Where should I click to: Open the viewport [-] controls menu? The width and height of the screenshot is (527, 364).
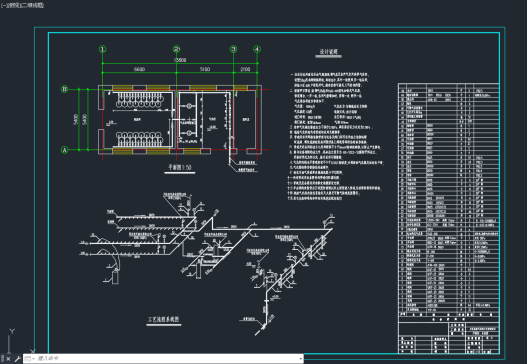(3, 5)
